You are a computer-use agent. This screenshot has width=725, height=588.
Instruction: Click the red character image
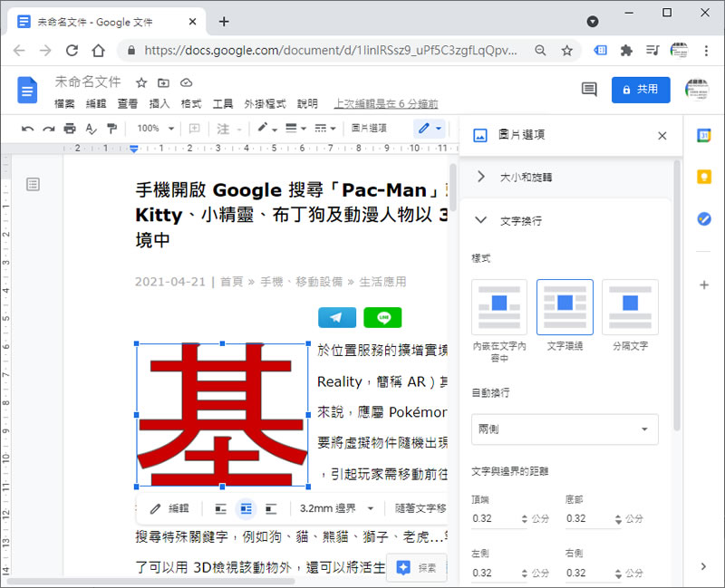(x=222, y=415)
